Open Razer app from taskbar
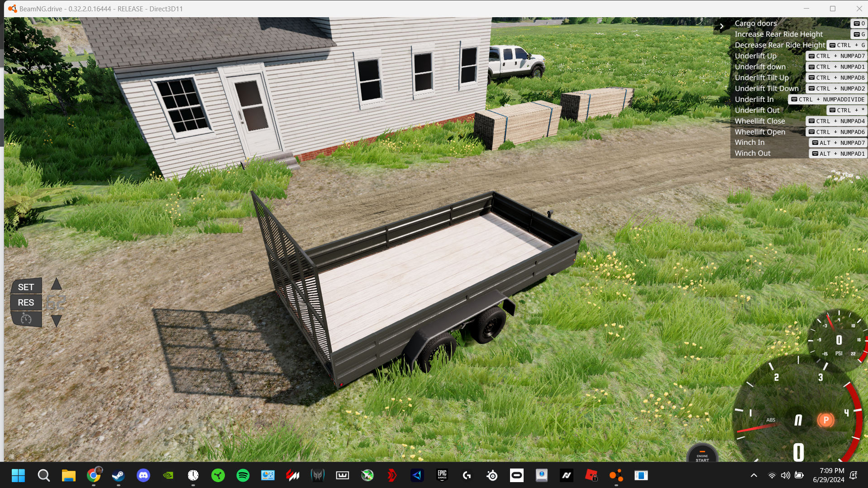This screenshot has width=868, height=488. 218,475
